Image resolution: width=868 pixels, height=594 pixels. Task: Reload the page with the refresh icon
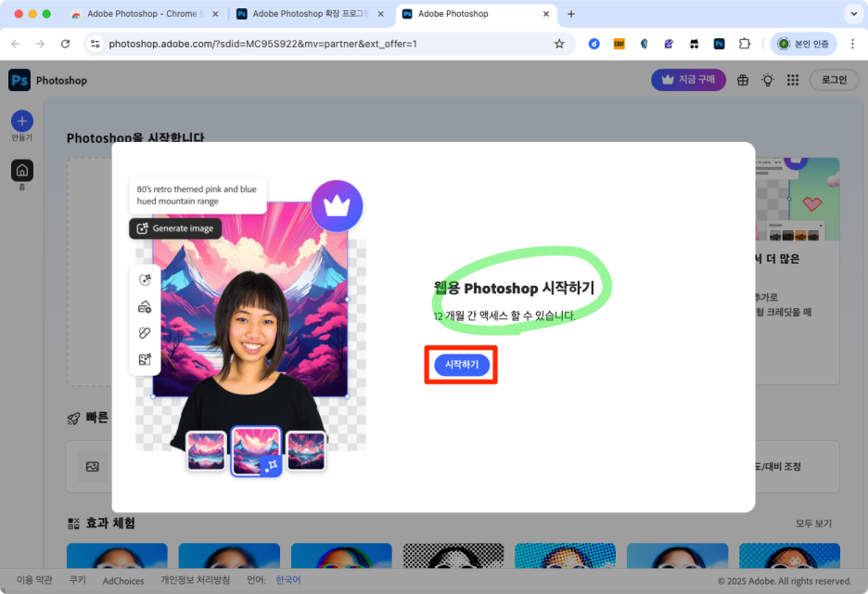point(65,44)
